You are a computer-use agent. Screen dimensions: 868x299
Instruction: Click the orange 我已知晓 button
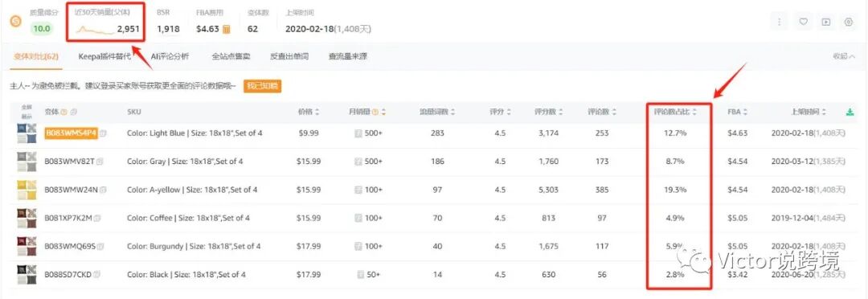[x=262, y=86]
